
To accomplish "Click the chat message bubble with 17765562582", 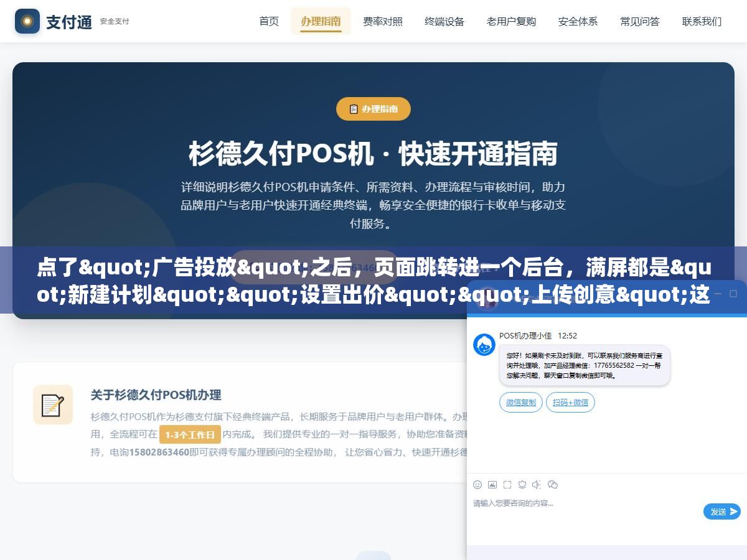I will (x=585, y=365).
